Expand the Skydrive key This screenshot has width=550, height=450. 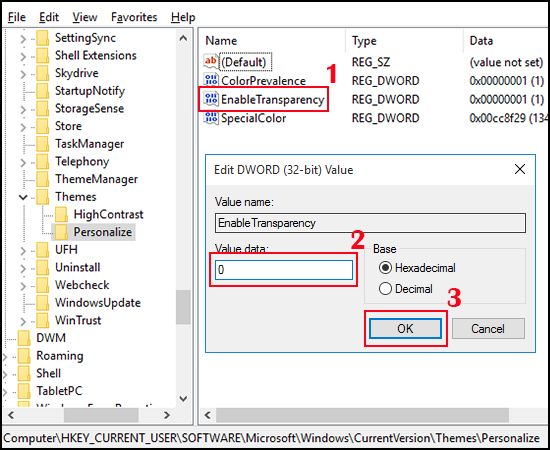(x=23, y=74)
